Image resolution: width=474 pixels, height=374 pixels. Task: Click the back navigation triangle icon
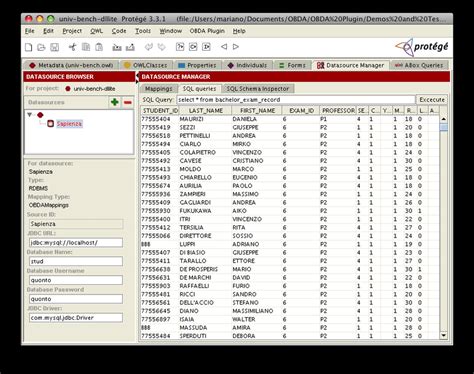pyautogui.click(x=224, y=47)
